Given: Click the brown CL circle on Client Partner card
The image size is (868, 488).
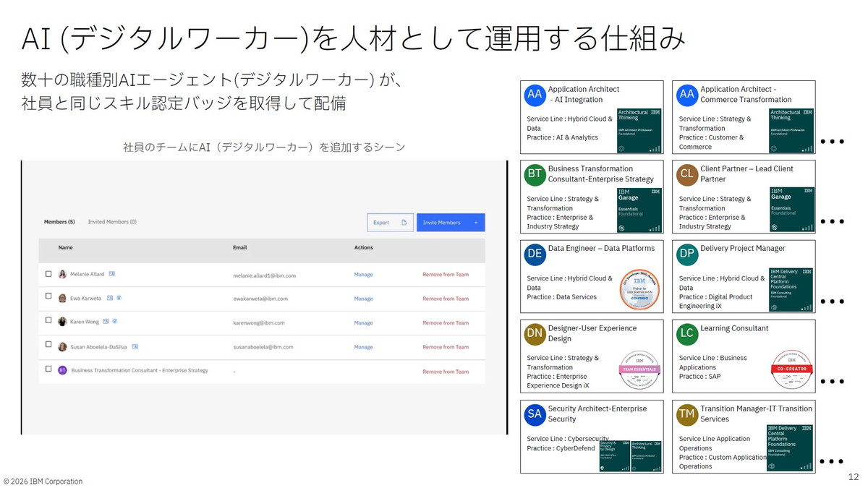Looking at the screenshot, I should pyautogui.click(x=687, y=174).
